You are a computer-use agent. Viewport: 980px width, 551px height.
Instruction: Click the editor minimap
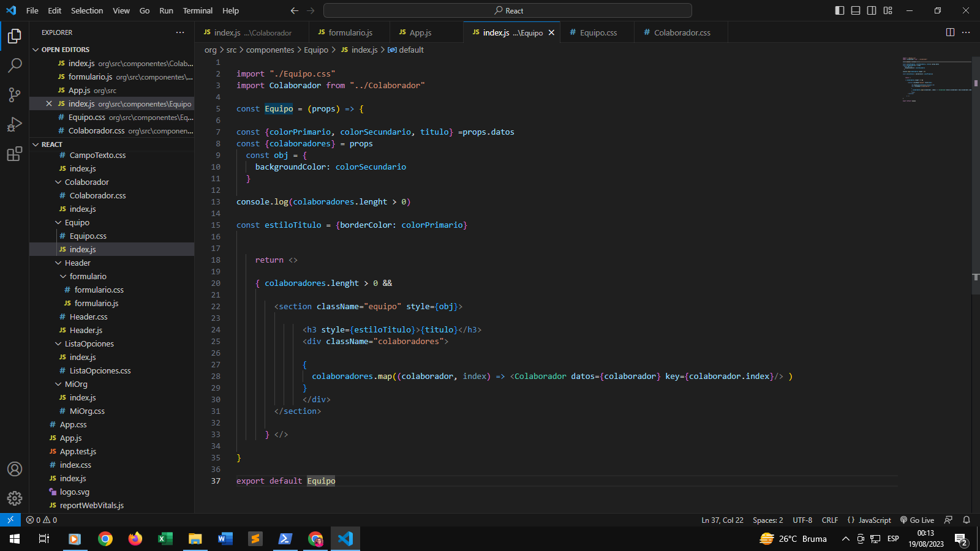[x=937, y=80]
